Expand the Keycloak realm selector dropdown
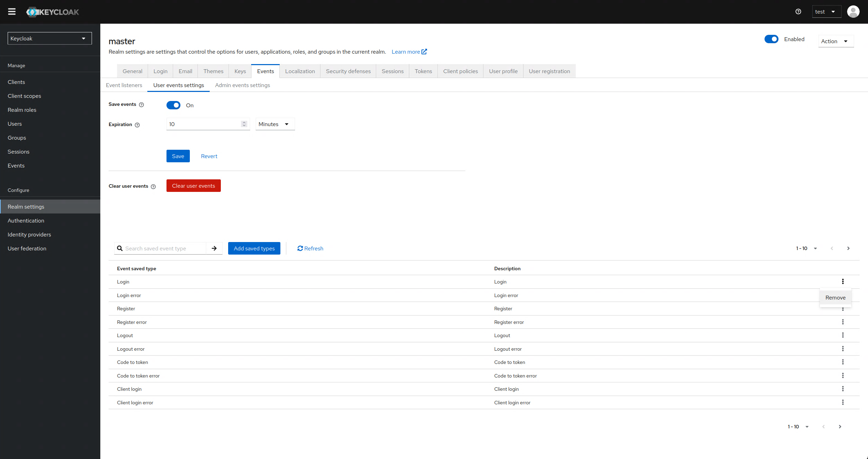 click(x=49, y=38)
